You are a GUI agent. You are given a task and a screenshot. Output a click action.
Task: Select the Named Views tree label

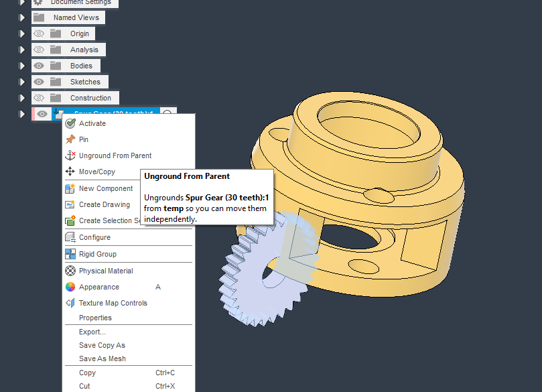pos(76,17)
